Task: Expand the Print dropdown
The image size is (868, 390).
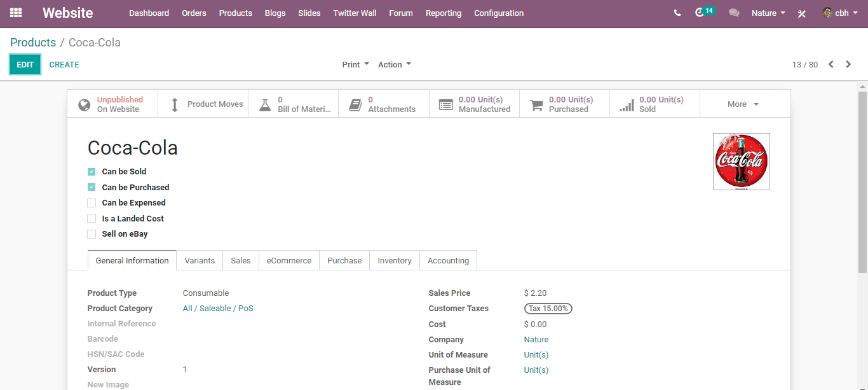Action: coord(355,64)
